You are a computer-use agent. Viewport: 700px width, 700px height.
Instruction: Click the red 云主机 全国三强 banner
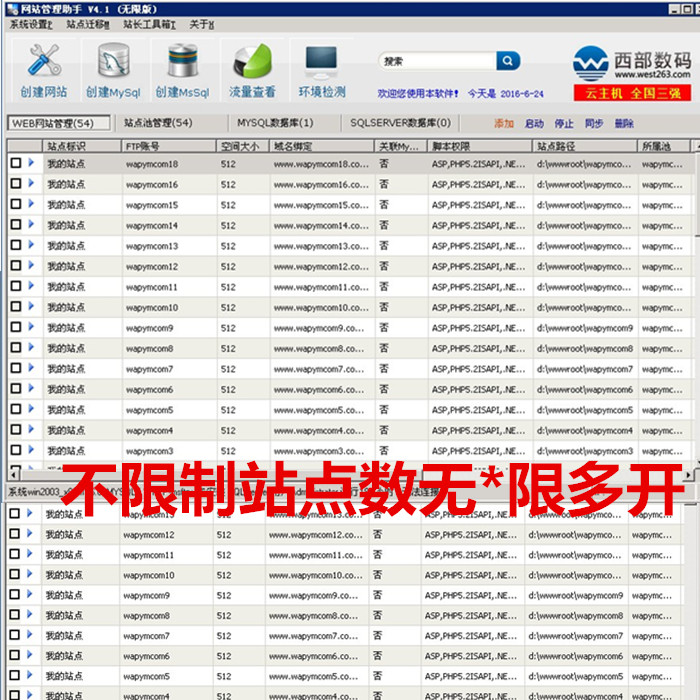tap(631, 93)
